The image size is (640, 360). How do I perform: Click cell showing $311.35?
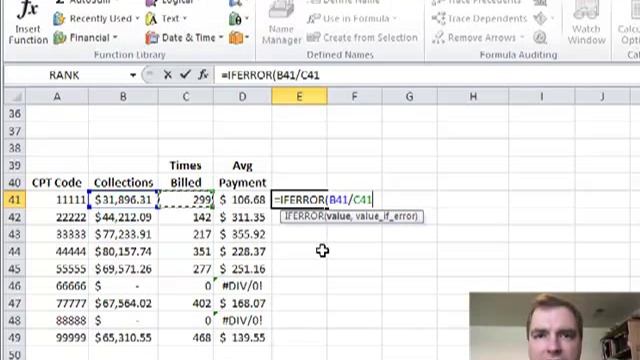coord(242,217)
